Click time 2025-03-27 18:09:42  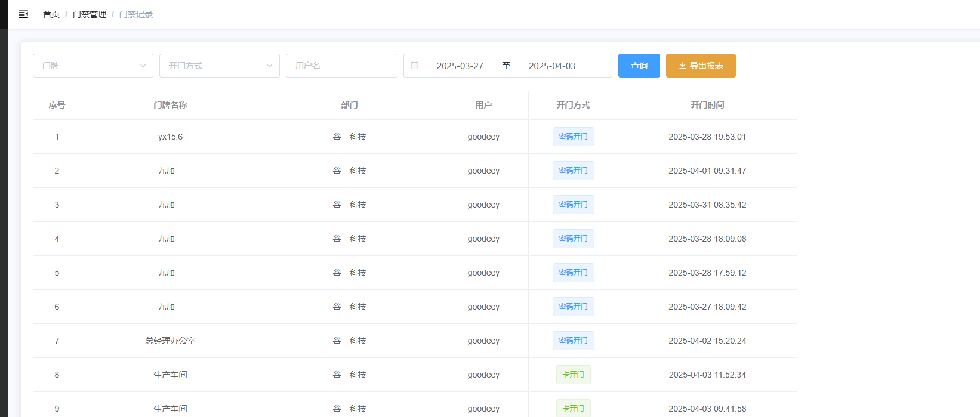coord(707,307)
